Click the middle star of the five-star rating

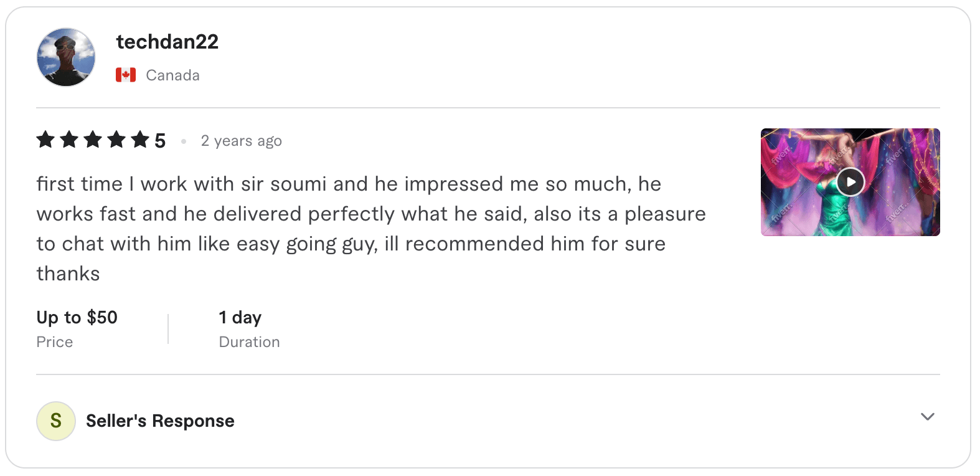coord(94,140)
